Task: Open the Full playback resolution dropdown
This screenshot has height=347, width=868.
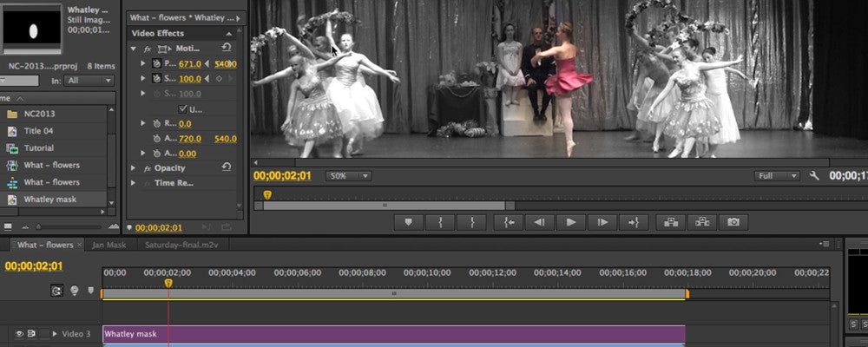Action: [776, 176]
